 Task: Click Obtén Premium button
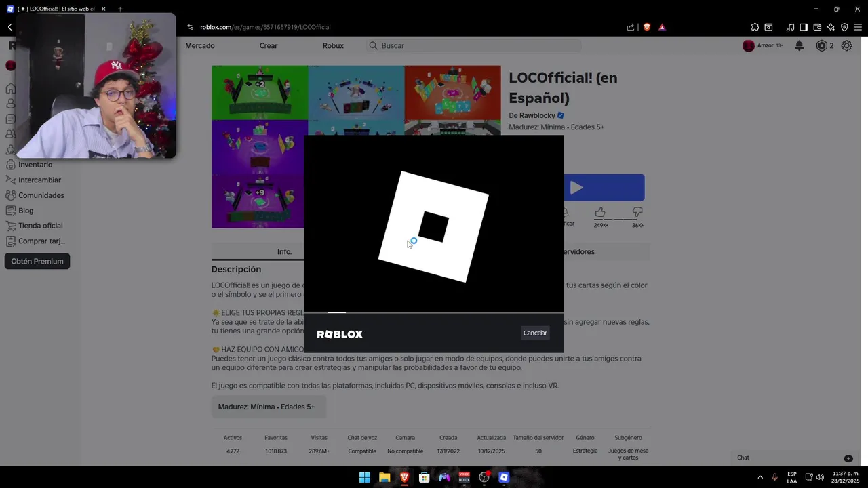coord(37,261)
